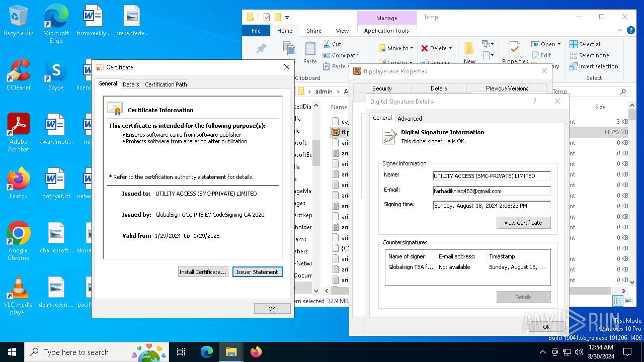Viewport: 644px width, 362px height.
Task: Launch Microsoft Edge from desktop shortcut
Action: pyautogui.click(x=56, y=24)
